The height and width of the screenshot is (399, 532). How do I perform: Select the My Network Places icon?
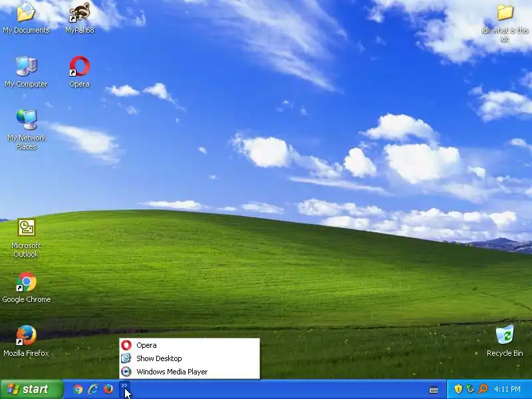[26, 130]
